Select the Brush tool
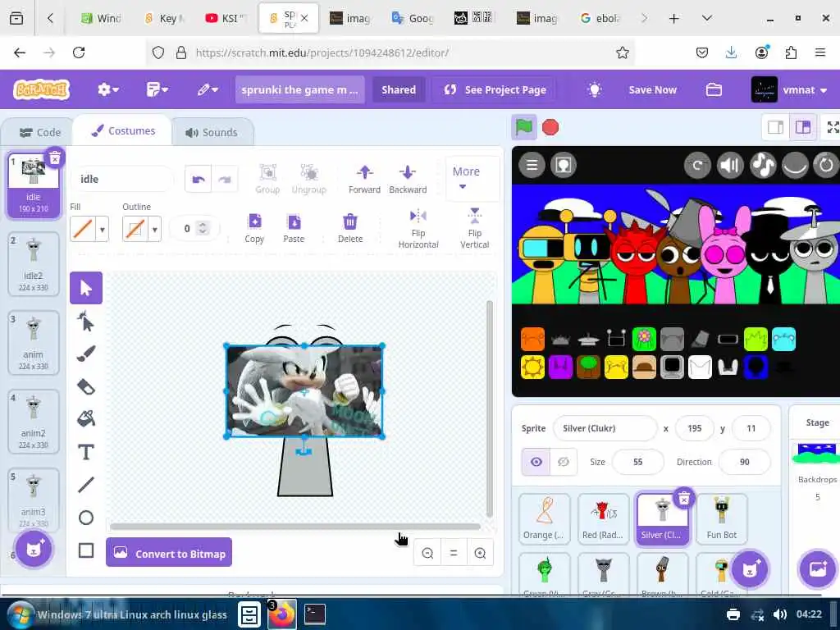This screenshot has height=630, width=840. (85, 354)
